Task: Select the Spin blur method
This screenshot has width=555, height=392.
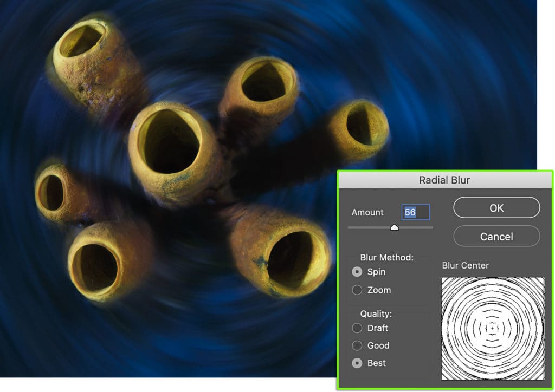Action: [x=357, y=272]
